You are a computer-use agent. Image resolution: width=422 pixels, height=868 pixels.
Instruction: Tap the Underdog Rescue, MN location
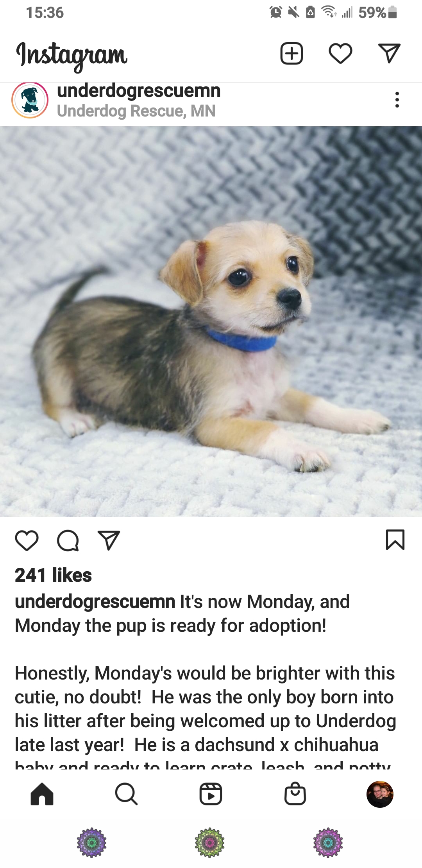pyautogui.click(x=136, y=111)
